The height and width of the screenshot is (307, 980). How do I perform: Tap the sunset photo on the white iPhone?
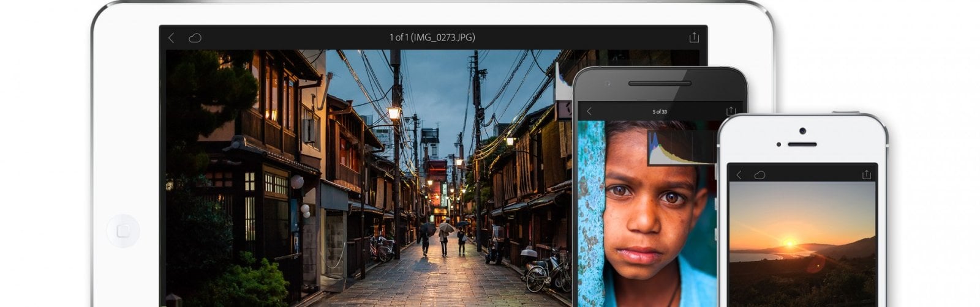click(802, 244)
